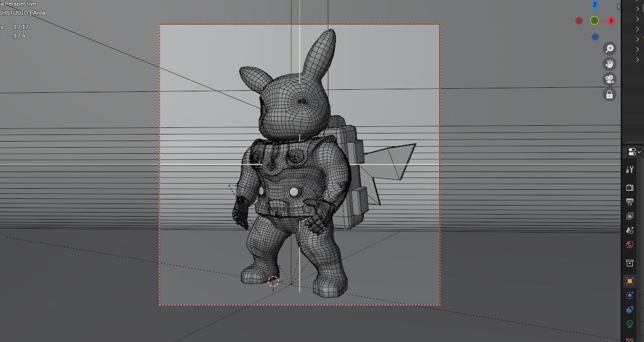Expand the lowest outliner row chevron
This screenshot has height=342, width=644.
[637, 60]
